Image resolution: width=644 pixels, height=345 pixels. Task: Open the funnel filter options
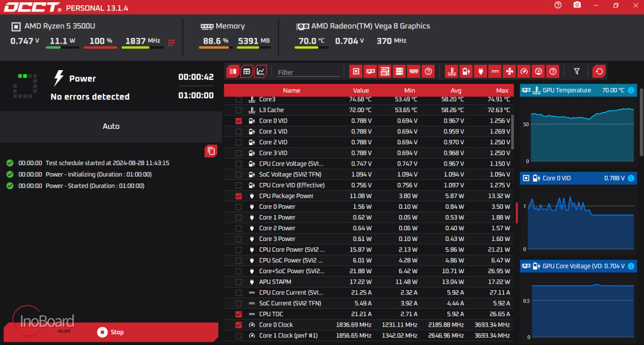point(577,71)
